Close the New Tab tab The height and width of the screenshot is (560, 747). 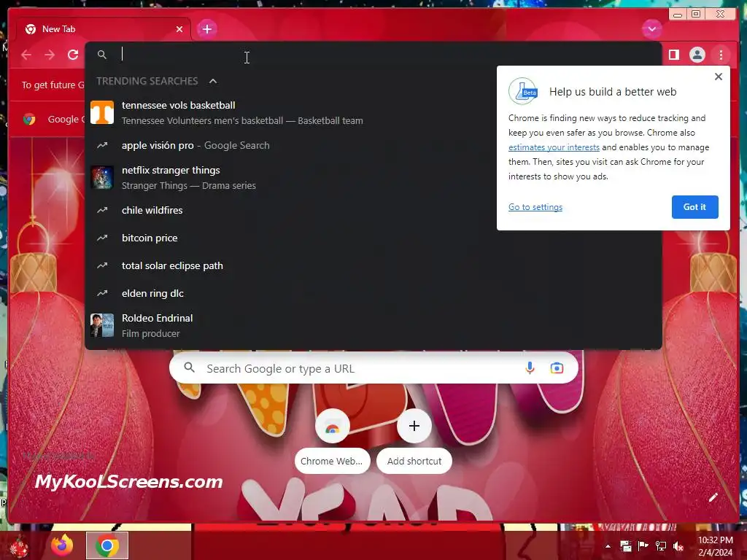click(x=179, y=29)
